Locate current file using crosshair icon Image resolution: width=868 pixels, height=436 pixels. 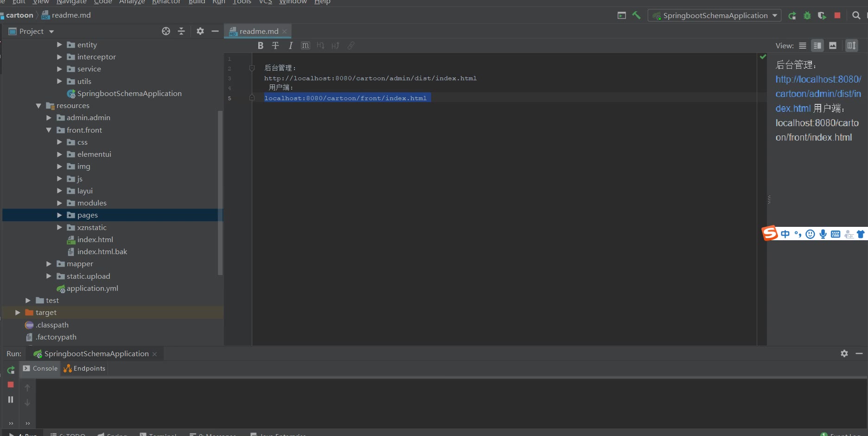166,31
